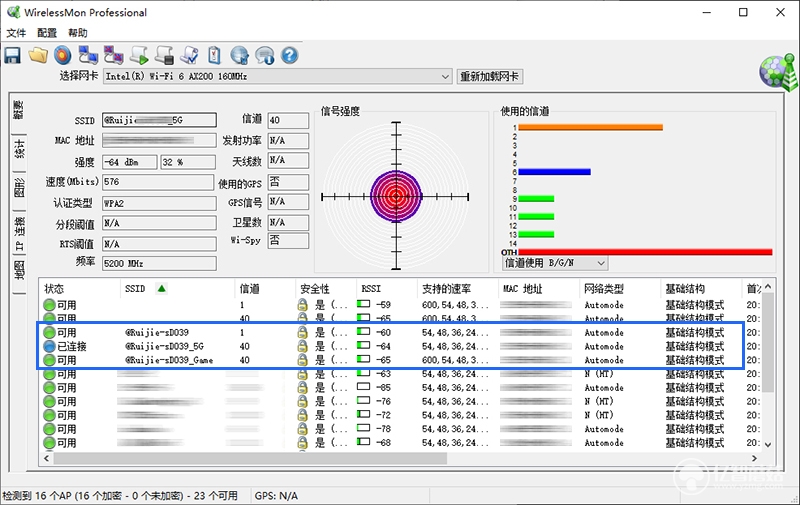Click the 速度(Mbits) field showing 576
This screenshot has width=800, height=505.
(158, 182)
